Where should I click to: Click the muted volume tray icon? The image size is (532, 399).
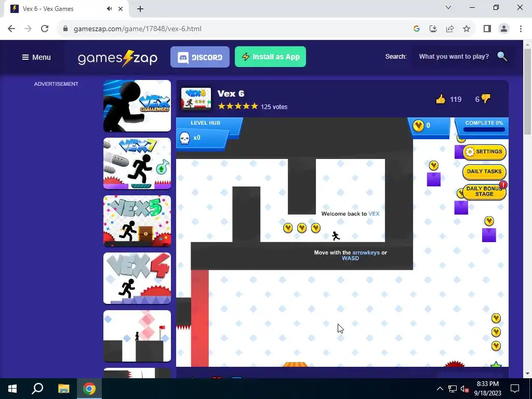tap(464, 389)
